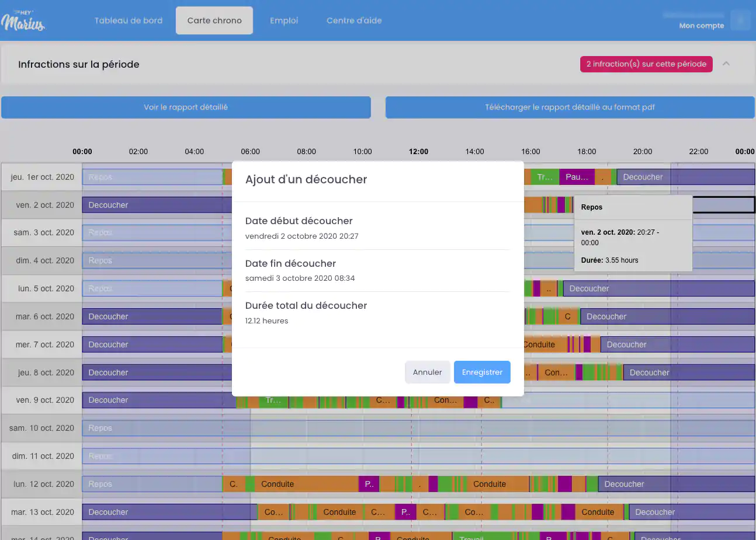756x540 pixels.
Task: Click the Conduite block on mer. 7 oct.
Action: tap(545, 344)
